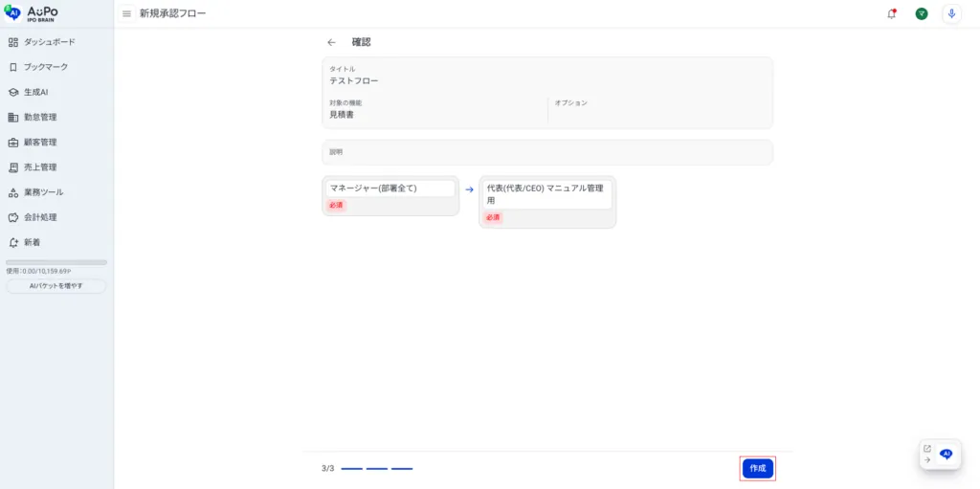980x489 pixels.
Task: Click the 必須 tag under 代表
Action: pyautogui.click(x=493, y=217)
